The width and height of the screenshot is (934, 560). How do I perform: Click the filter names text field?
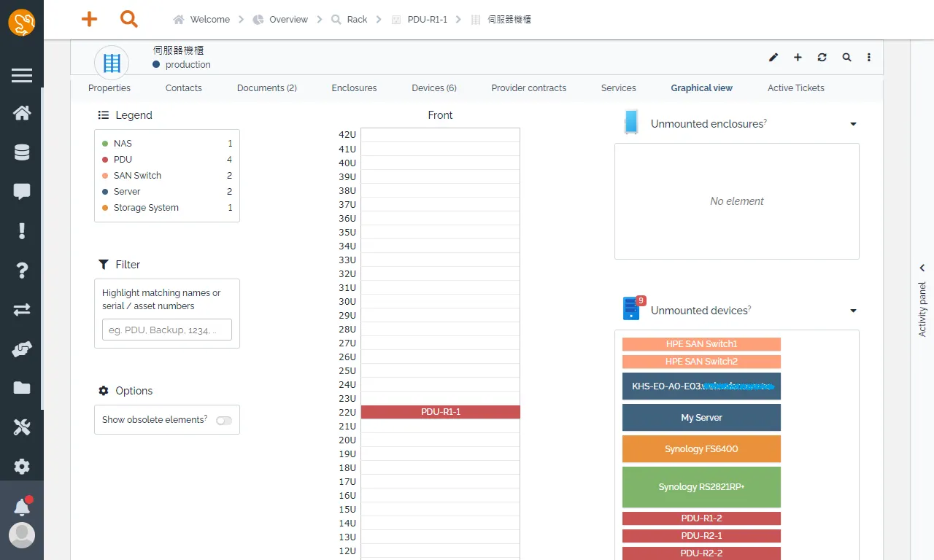click(167, 330)
